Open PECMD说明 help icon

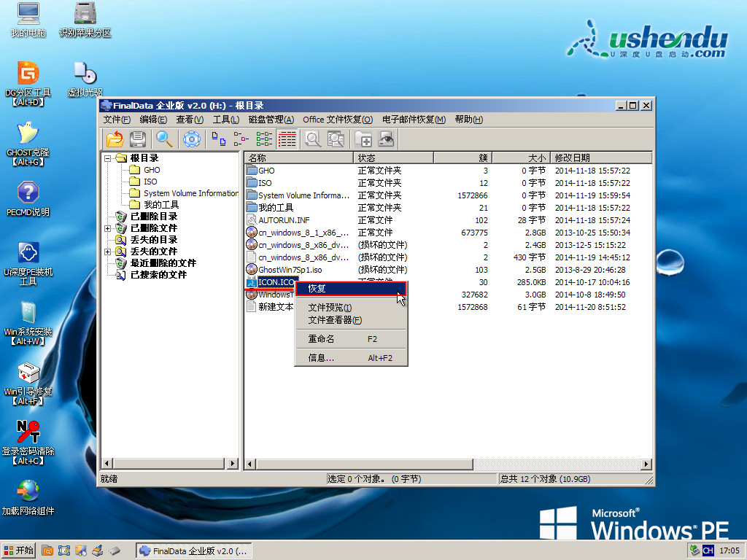28,199
